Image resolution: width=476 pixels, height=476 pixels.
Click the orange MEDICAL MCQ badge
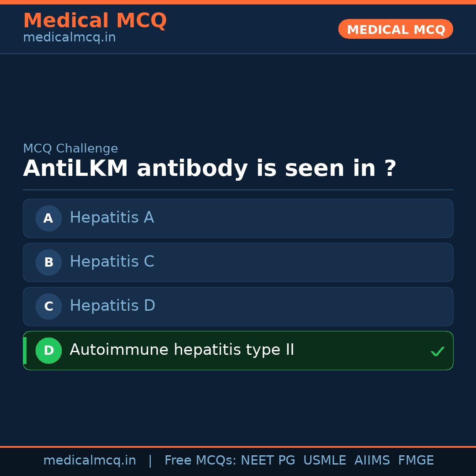(x=395, y=29)
